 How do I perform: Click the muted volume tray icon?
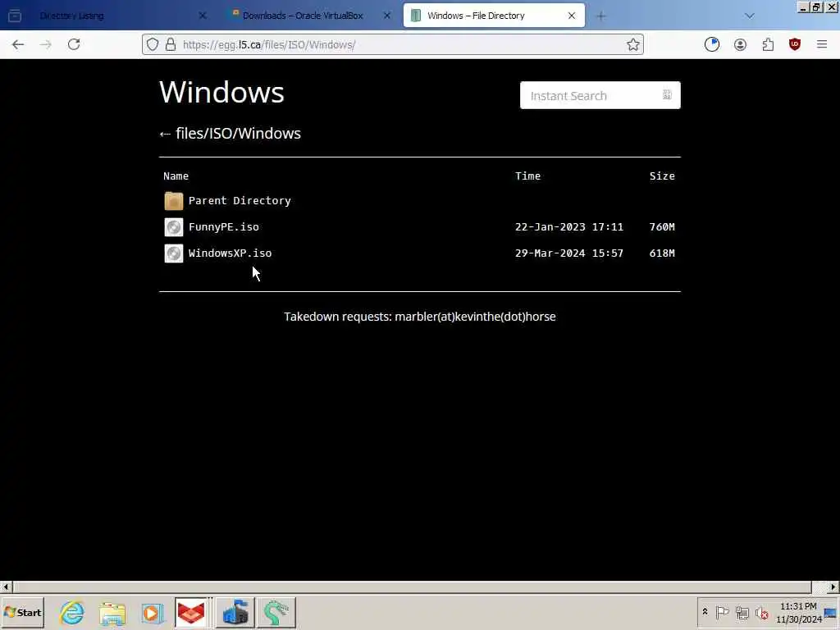(762, 612)
